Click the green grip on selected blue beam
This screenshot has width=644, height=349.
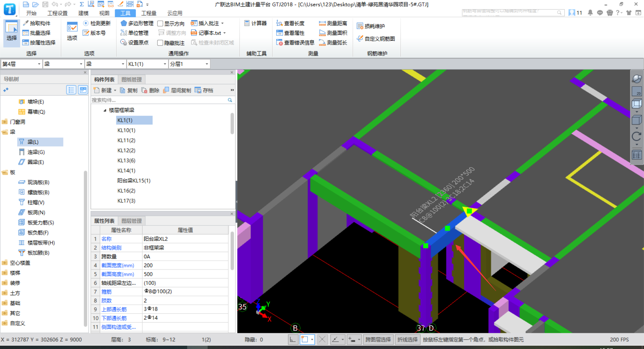tap(447, 228)
